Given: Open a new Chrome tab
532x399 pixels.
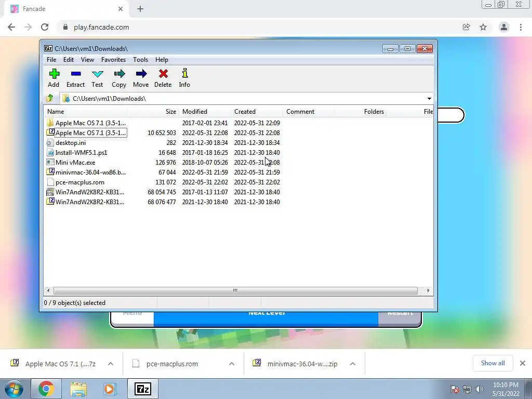Looking at the screenshot, I should tap(140, 9).
